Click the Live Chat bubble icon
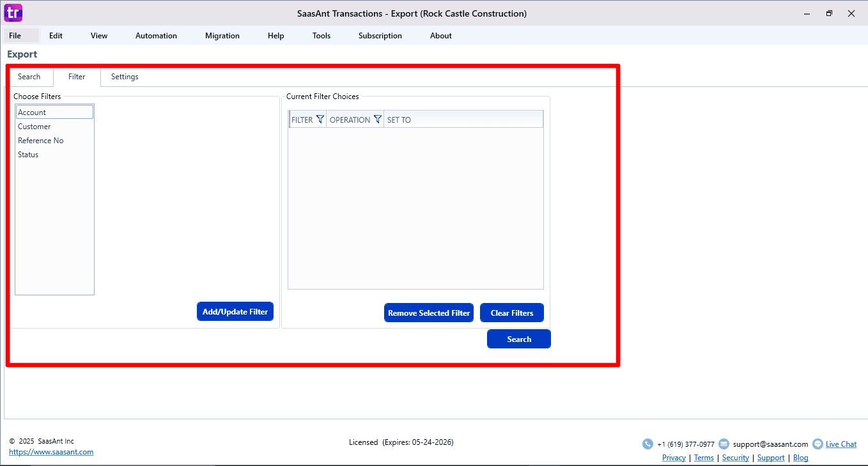This screenshot has width=868, height=466. tap(817, 444)
